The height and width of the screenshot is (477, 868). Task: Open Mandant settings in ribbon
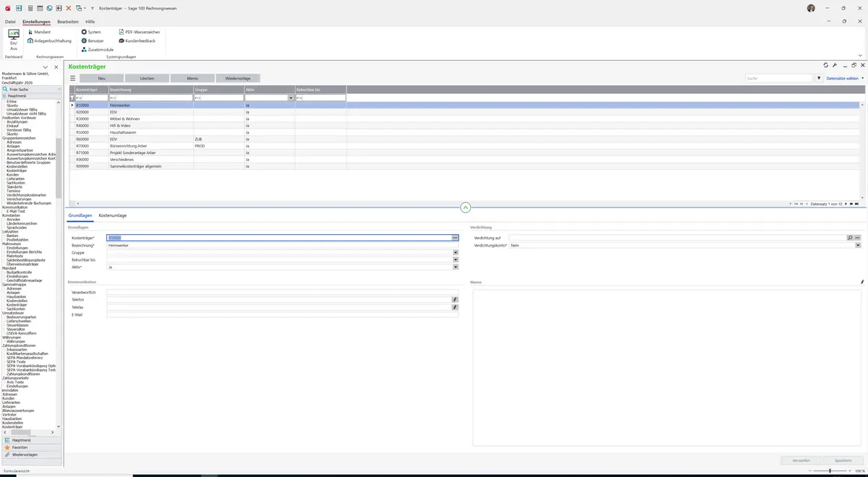pos(40,32)
